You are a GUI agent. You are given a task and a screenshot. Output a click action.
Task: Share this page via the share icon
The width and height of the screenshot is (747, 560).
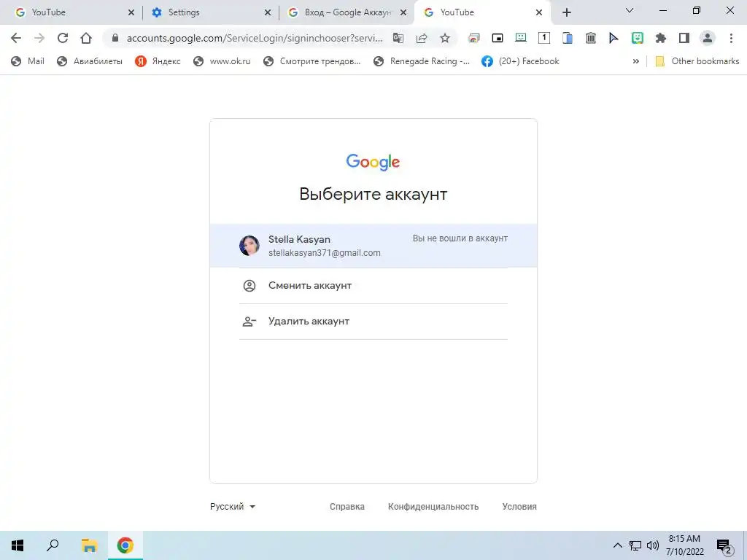[x=422, y=38]
